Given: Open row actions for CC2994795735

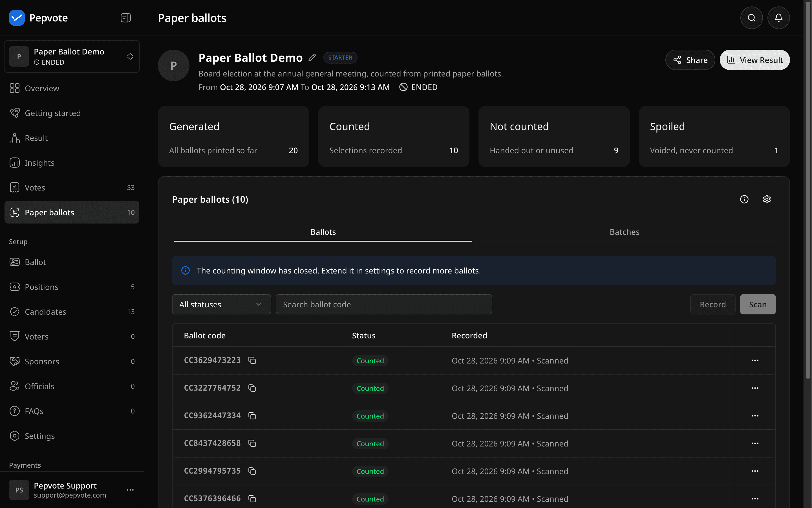Looking at the screenshot, I should tap(755, 471).
